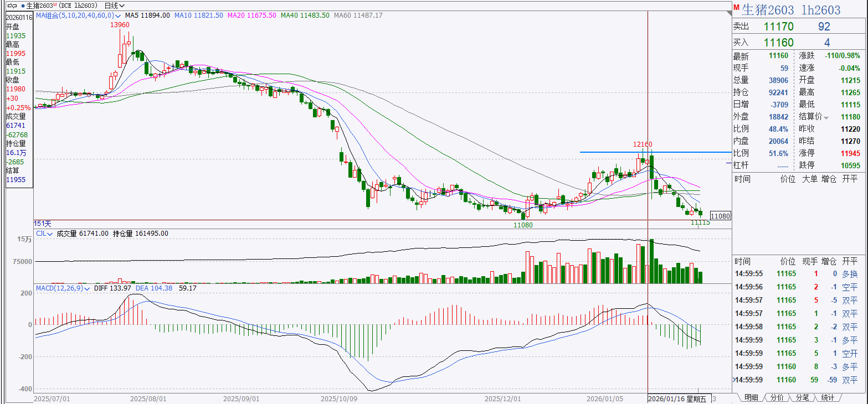Open the CJL volume indicator dropdown

[51, 234]
